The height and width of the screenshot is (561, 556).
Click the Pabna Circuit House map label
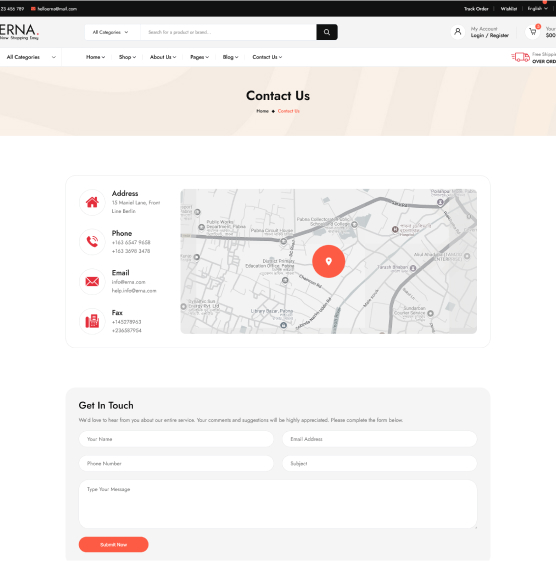(x=272, y=230)
